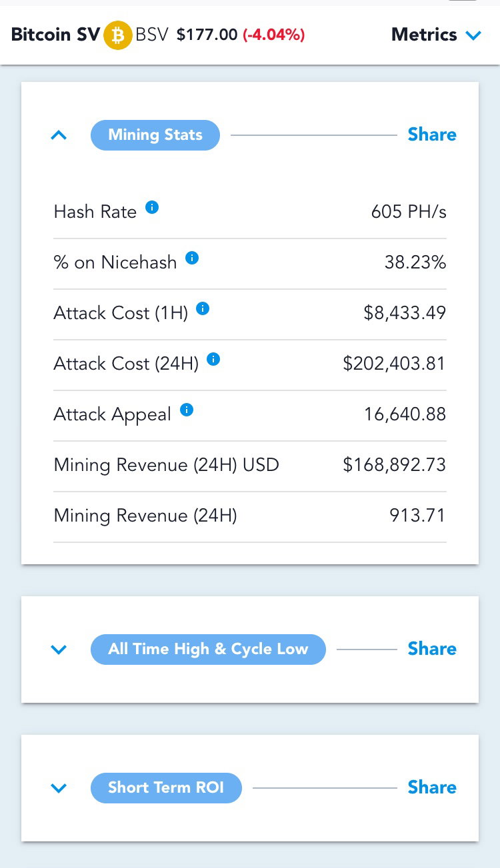Click the $177.00 BSV price

pyautogui.click(x=207, y=35)
